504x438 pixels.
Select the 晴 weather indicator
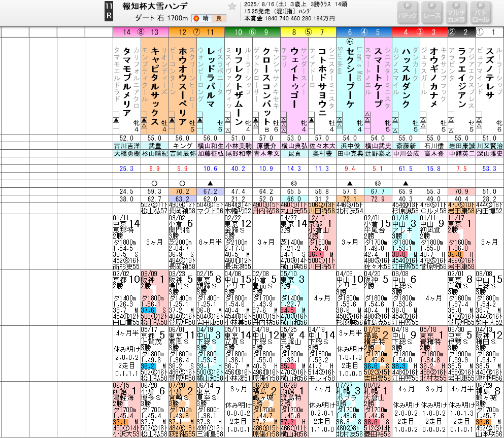(205, 19)
